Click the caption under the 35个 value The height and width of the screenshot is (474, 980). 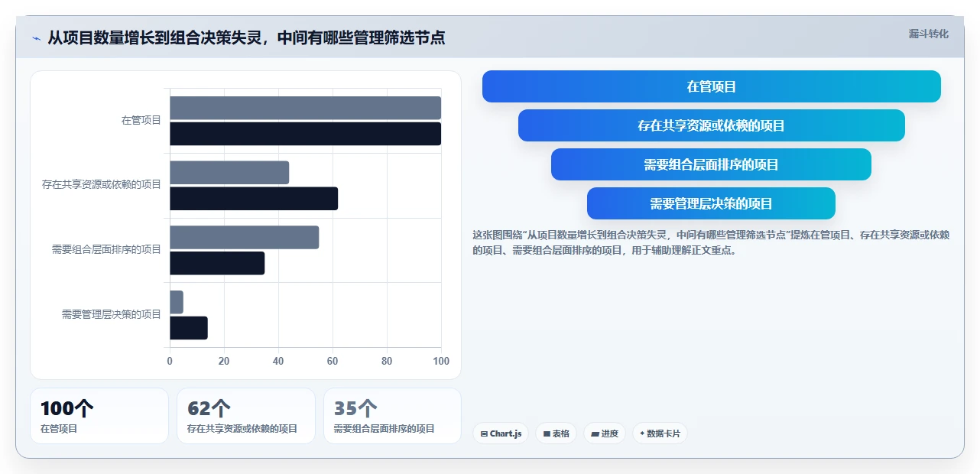(x=385, y=429)
